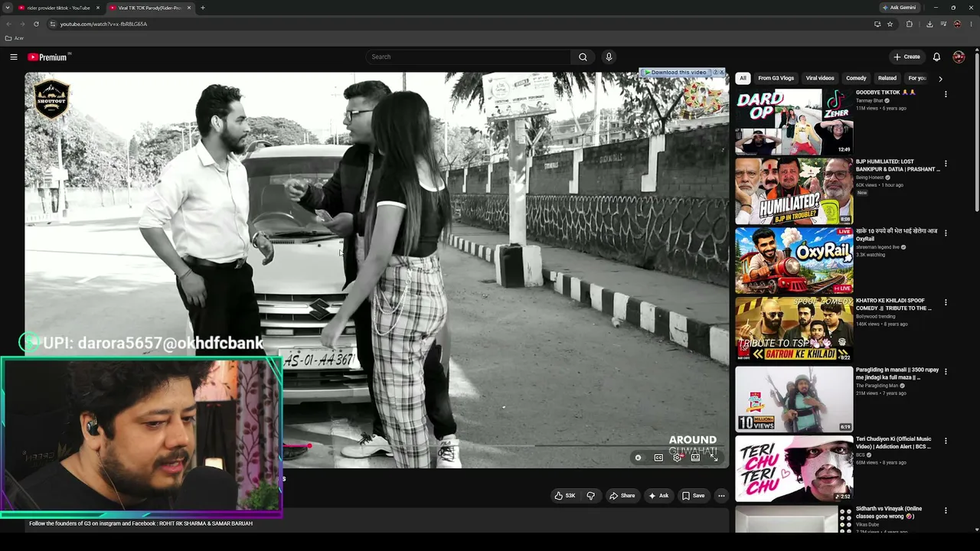Close the 'Download this video' bar
980x551 pixels.
tap(721, 73)
